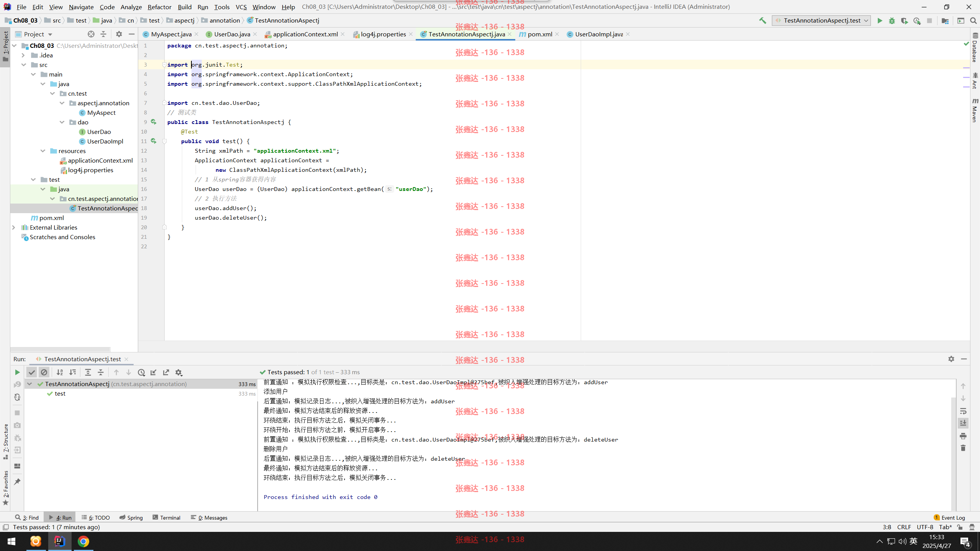Collapse TestAnnotationAspectj test result node
The width and height of the screenshot is (980, 551).
(29, 384)
